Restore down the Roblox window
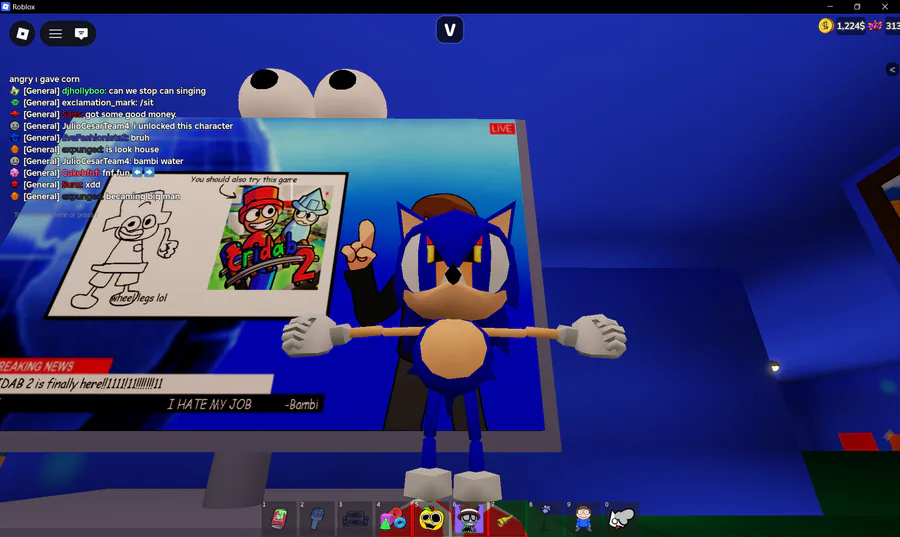900x537 pixels. [857, 6]
